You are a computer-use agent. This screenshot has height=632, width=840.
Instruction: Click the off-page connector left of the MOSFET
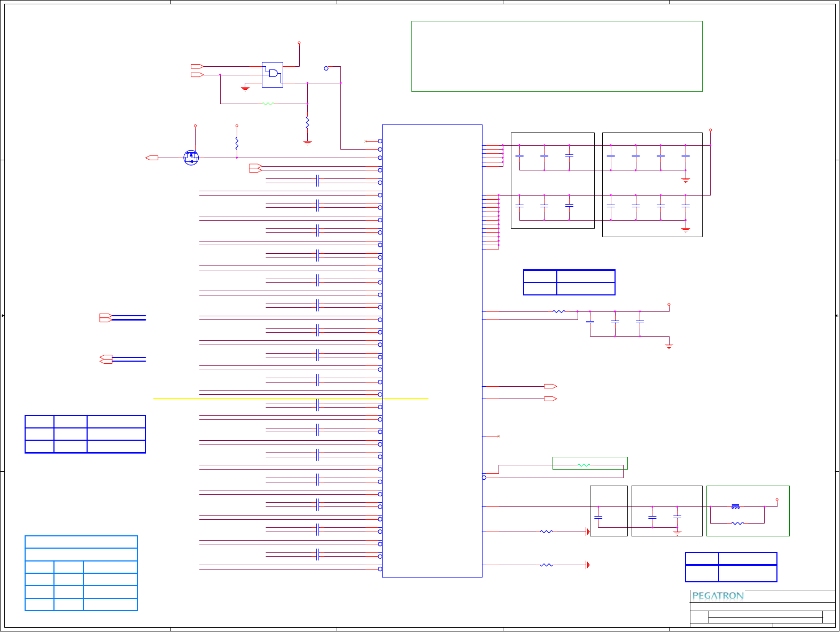[152, 158]
